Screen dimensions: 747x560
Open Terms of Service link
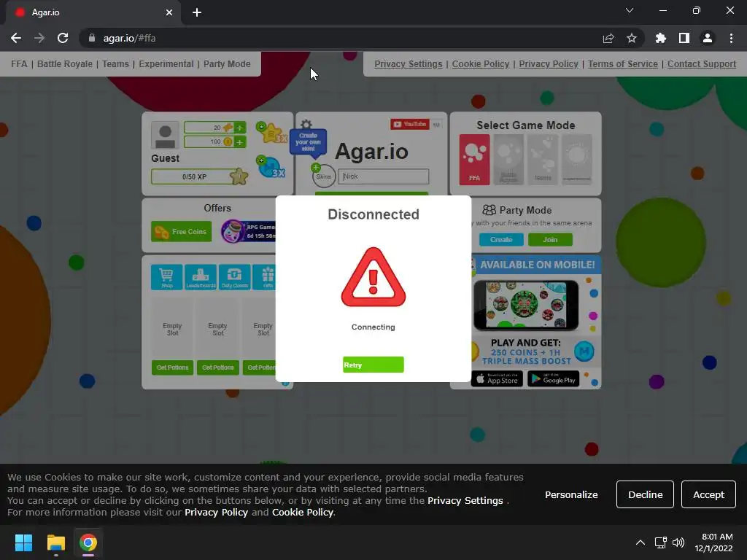(x=623, y=64)
